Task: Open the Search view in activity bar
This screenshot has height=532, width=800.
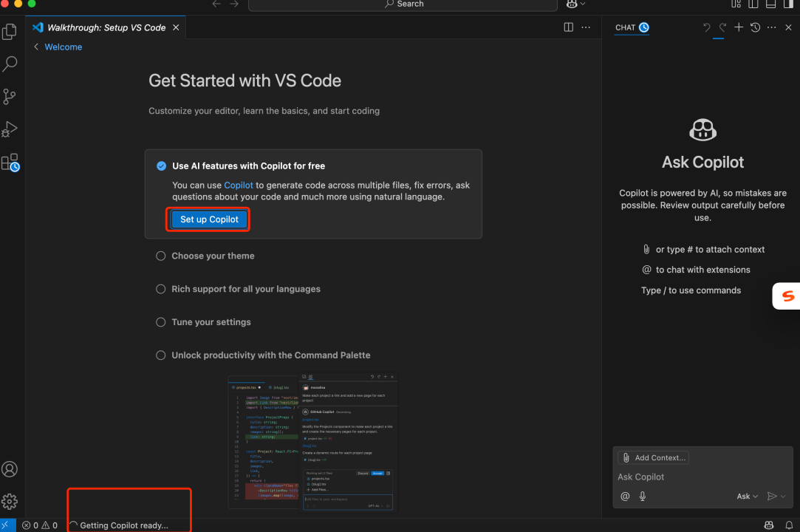Action: point(10,64)
